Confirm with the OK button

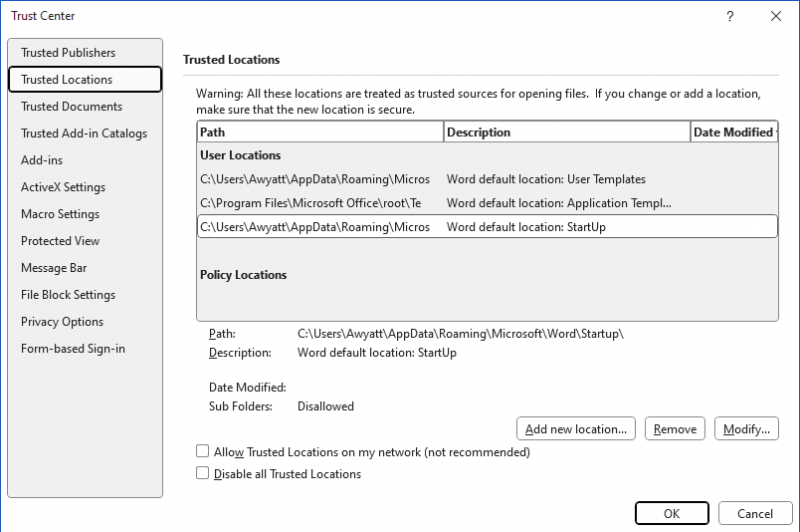pos(671,514)
